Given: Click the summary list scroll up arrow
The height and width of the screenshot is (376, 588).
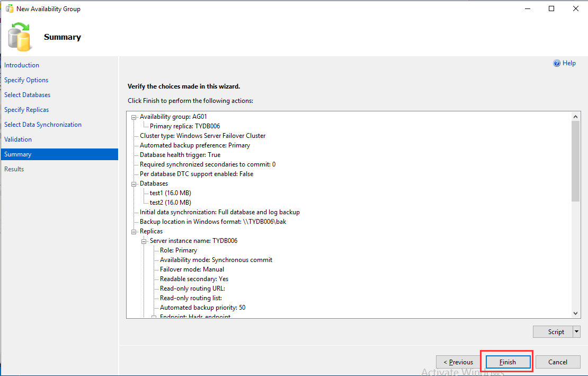Looking at the screenshot, I should click(576, 117).
